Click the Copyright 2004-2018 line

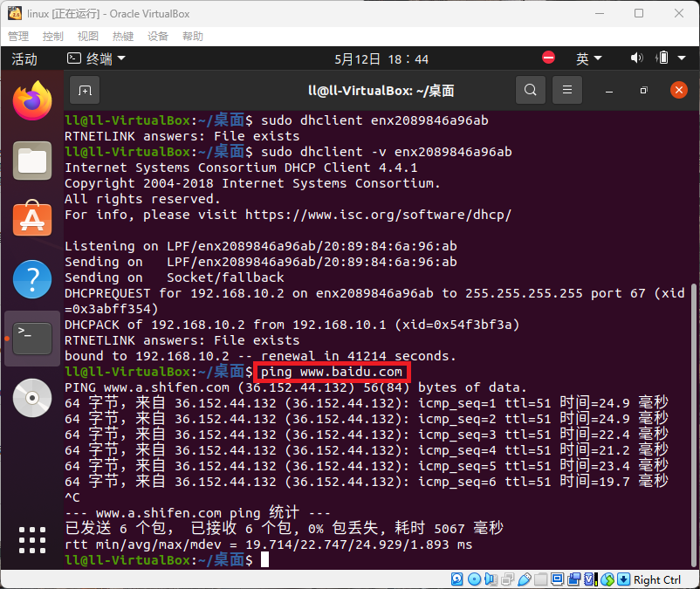[252, 183]
